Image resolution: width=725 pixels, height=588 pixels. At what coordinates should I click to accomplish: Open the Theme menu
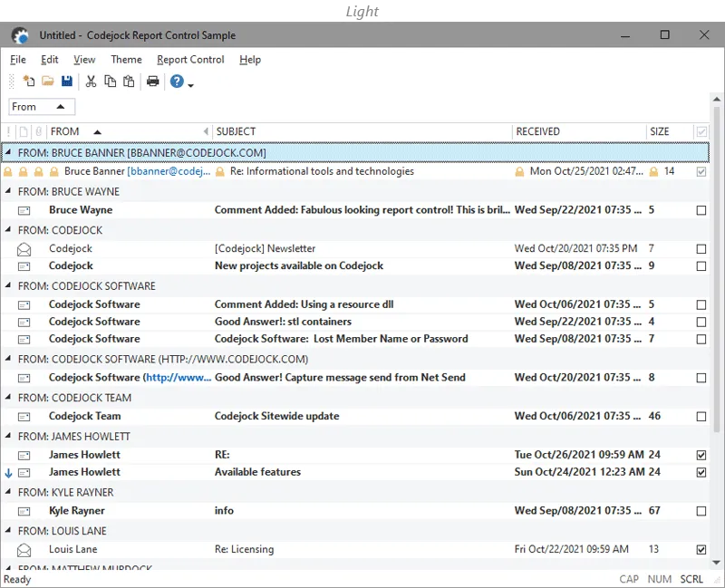pos(126,60)
